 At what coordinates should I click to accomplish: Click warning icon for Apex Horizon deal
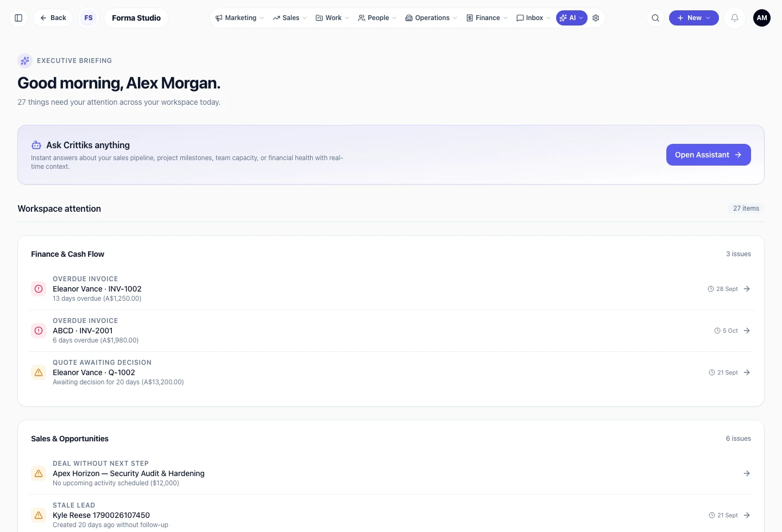pos(39,473)
